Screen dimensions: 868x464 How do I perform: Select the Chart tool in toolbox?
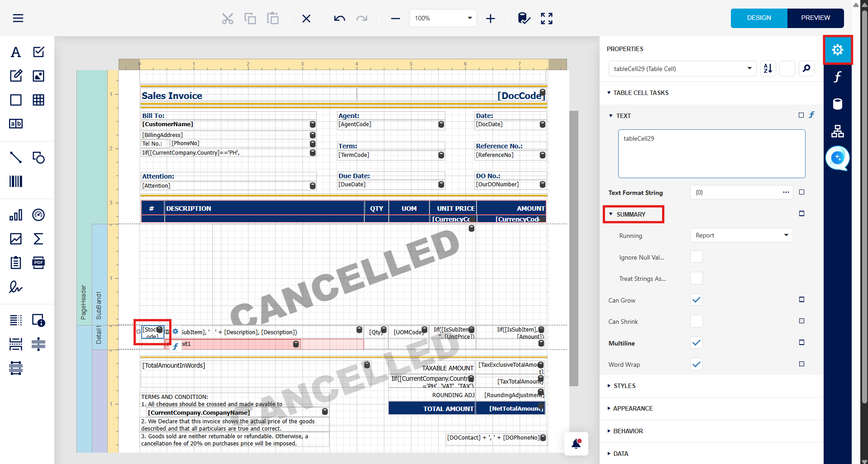pyautogui.click(x=16, y=215)
